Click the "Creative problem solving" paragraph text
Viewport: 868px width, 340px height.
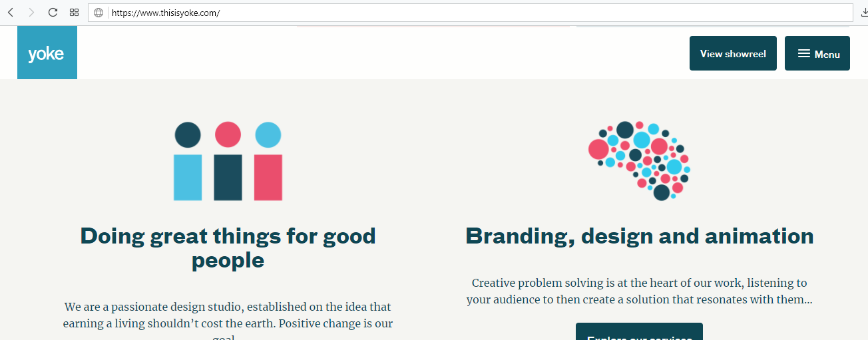[x=639, y=291]
